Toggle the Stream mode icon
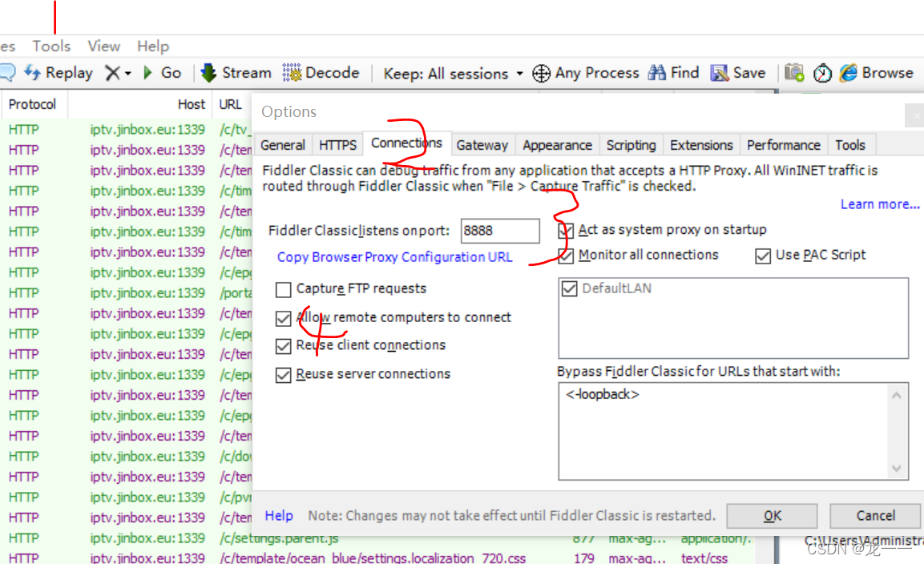 [208, 72]
